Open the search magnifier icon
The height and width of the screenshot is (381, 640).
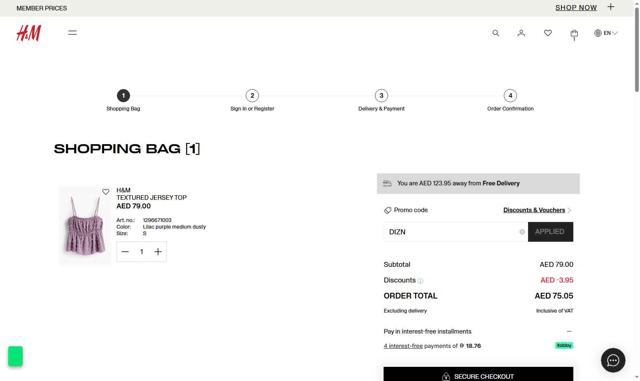tap(496, 33)
